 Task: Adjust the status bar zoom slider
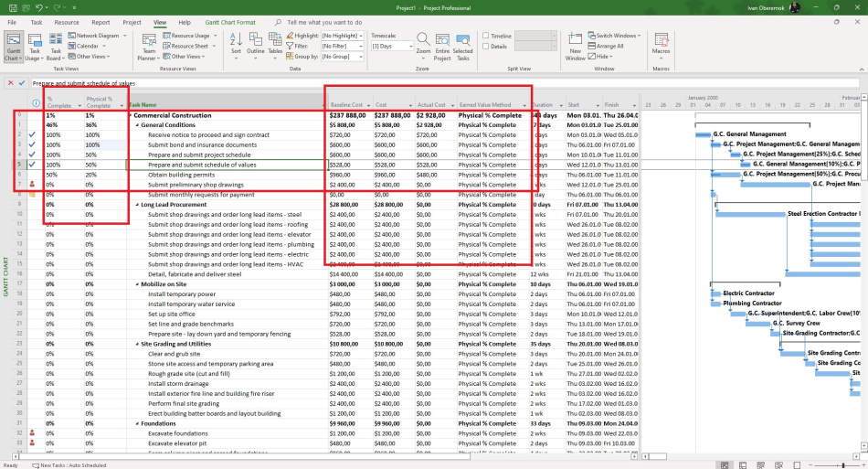(x=843, y=465)
